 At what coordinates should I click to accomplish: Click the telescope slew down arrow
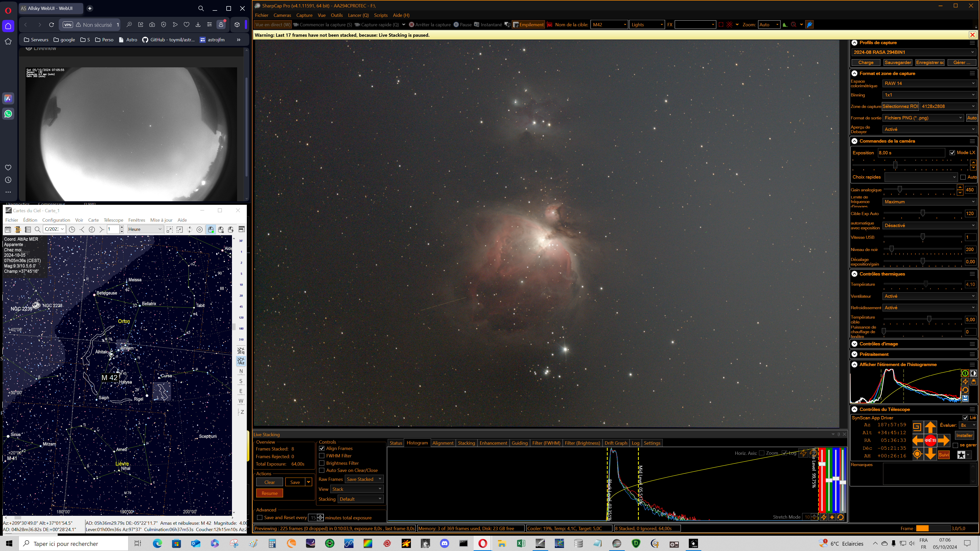(x=930, y=454)
